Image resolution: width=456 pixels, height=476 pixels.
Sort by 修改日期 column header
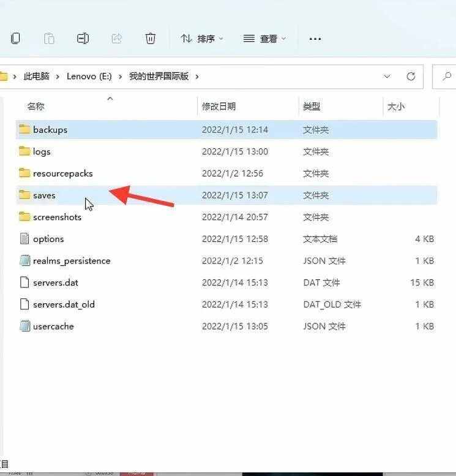click(x=219, y=107)
